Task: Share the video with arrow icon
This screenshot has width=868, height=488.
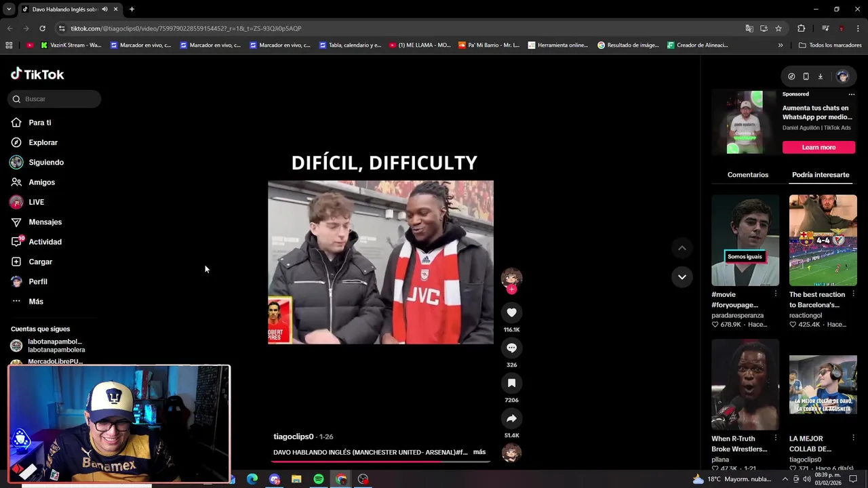Action: [x=511, y=418]
